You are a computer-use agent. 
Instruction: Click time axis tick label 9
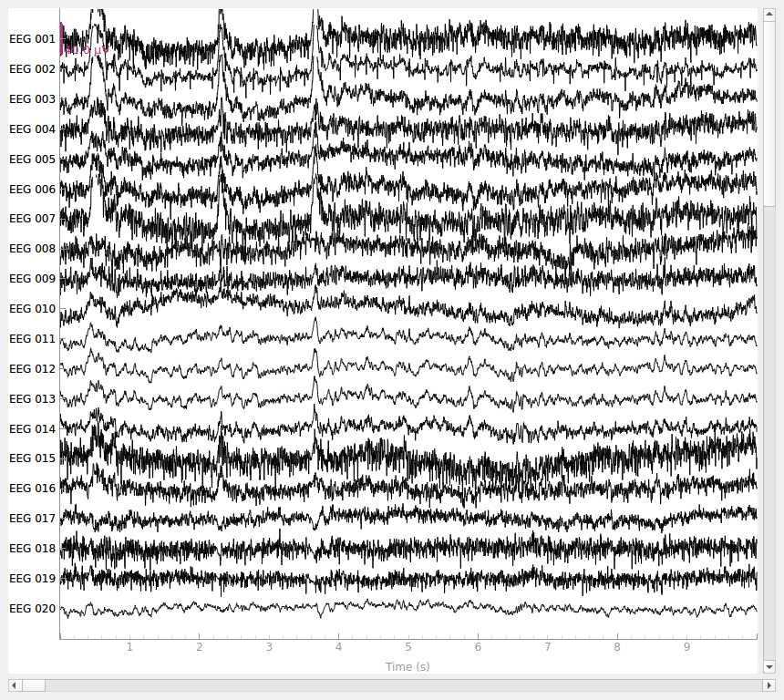[x=687, y=647]
